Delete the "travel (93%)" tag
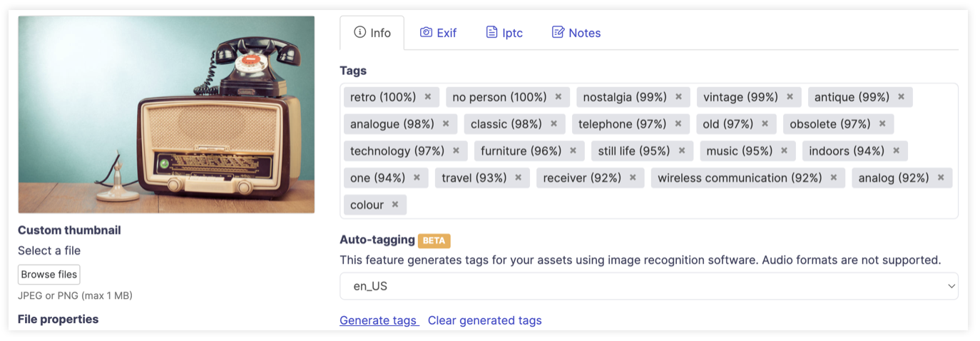 coord(519,178)
